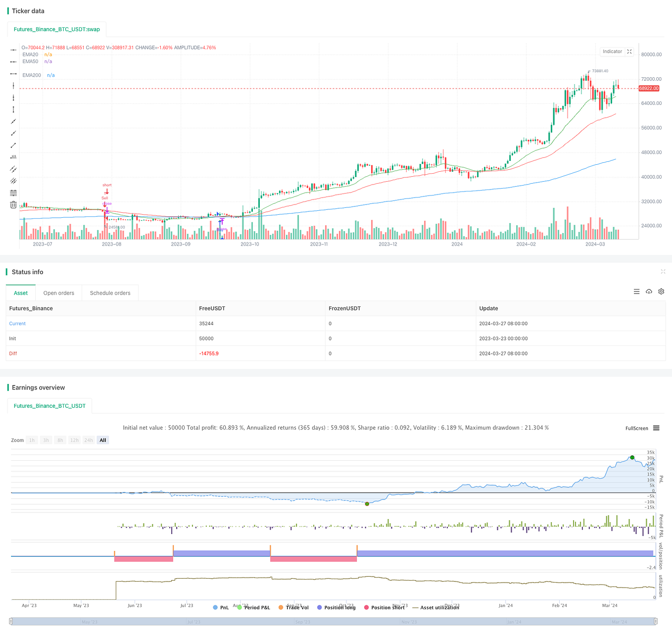
Task: Open the Current asset row link
Action: click(x=17, y=323)
